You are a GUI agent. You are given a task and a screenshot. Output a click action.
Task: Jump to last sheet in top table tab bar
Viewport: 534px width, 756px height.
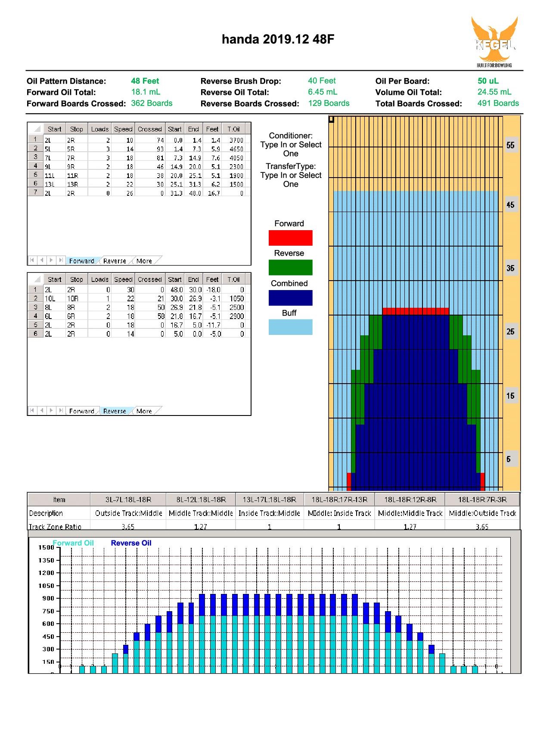point(61,260)
